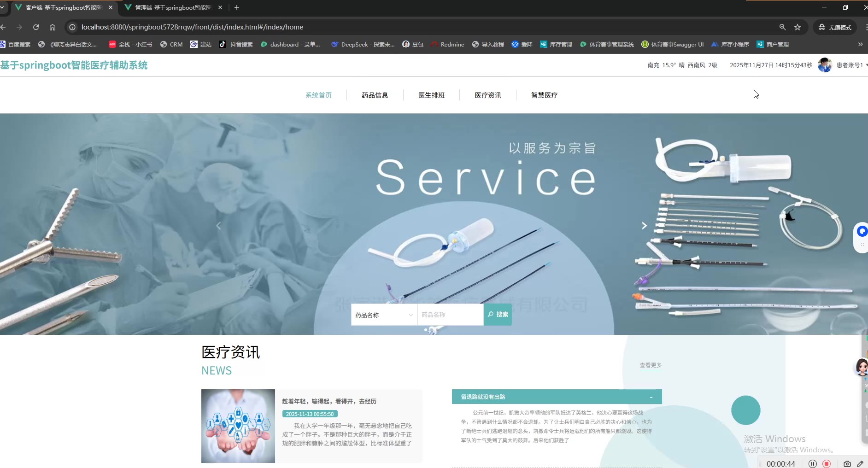This screenshot has height=468, width=868.
Task: Open the news thumbnail with hexagon medical icons
Action: pos(238,426)
